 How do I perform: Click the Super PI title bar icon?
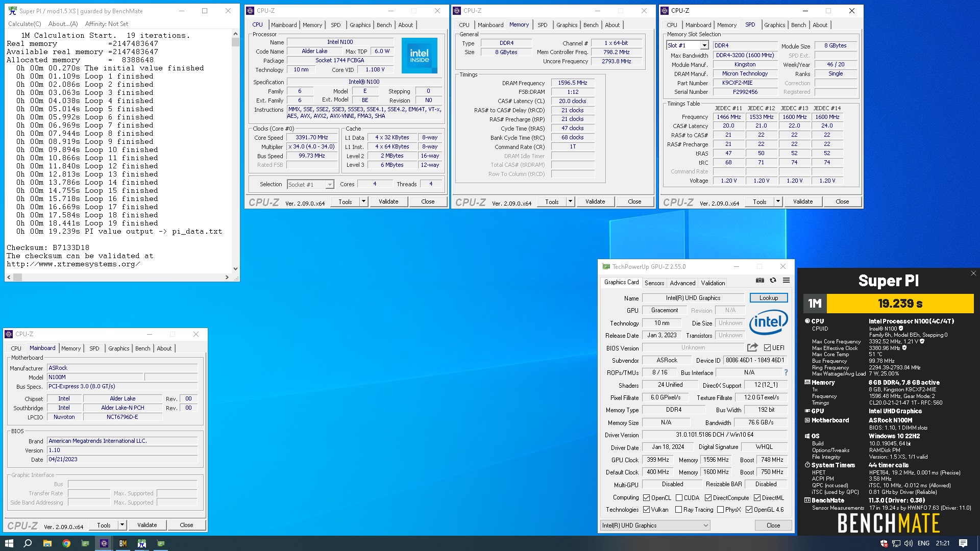pos(13,11)
